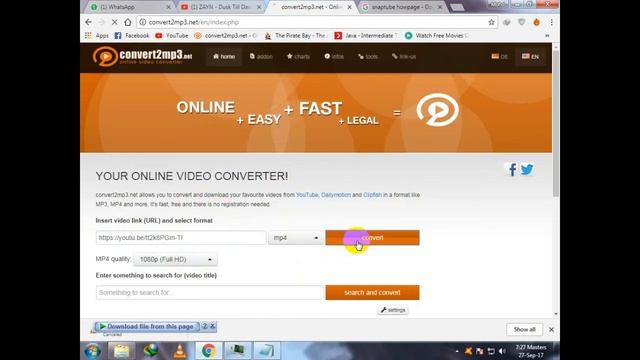Screen dimensions: 640x360
Task: Close the downloads shelf
Action: coord(551,329)
